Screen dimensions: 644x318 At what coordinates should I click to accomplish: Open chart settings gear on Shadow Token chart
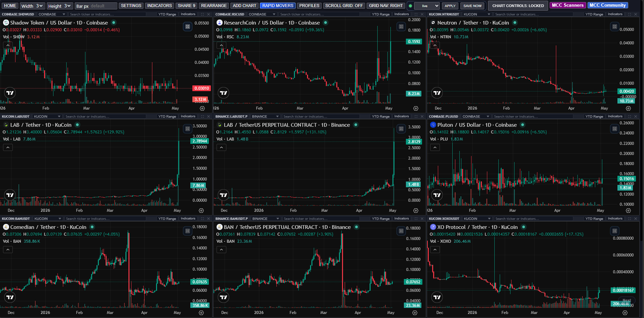(202, 108)
